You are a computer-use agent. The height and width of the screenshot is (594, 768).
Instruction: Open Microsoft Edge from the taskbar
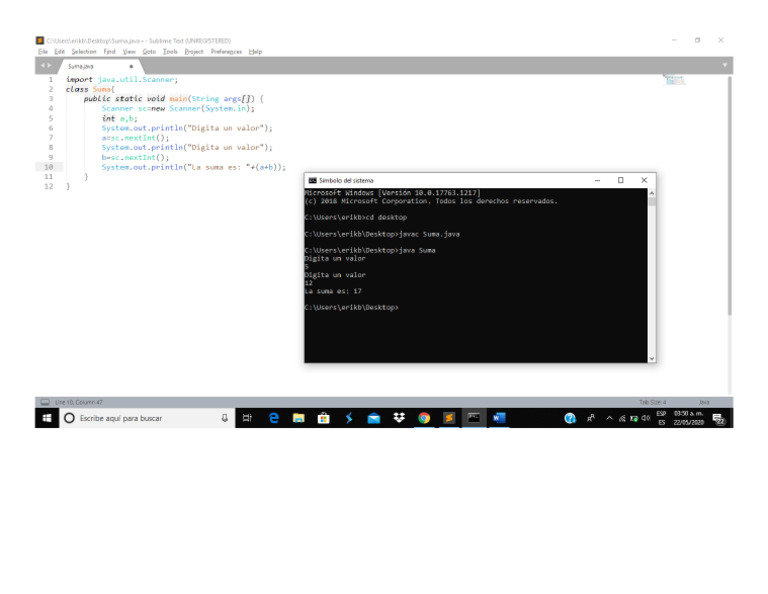coord(273,418)
